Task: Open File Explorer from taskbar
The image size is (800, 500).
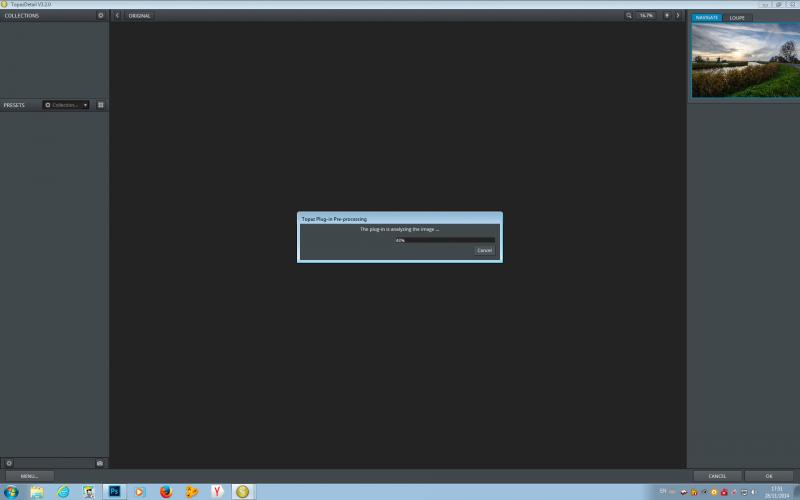Action: (x=37, y=492)
